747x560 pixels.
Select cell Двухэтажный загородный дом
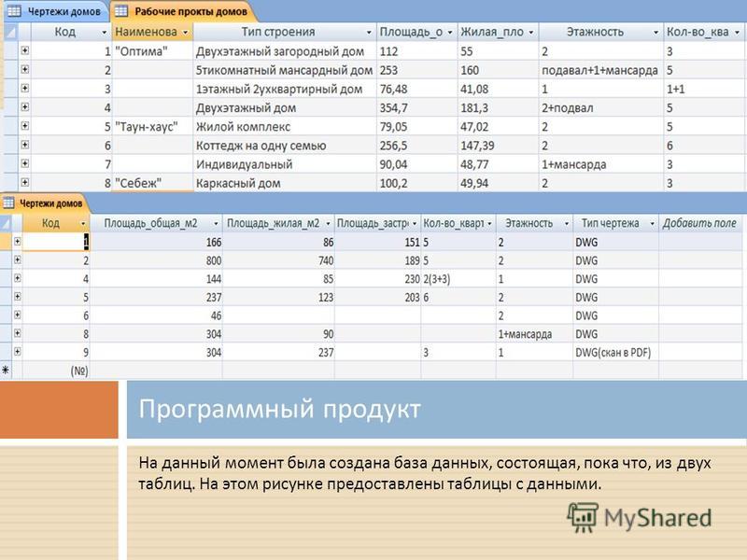click(285, 51)
